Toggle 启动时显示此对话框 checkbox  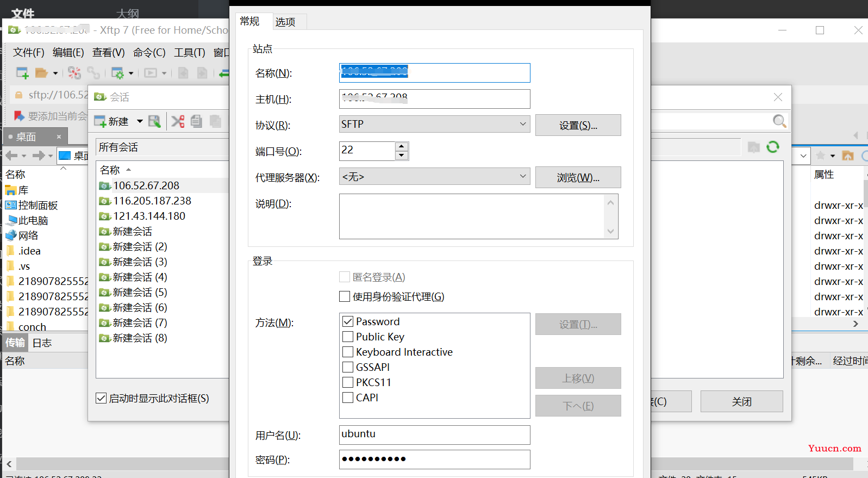pos(101,398)
